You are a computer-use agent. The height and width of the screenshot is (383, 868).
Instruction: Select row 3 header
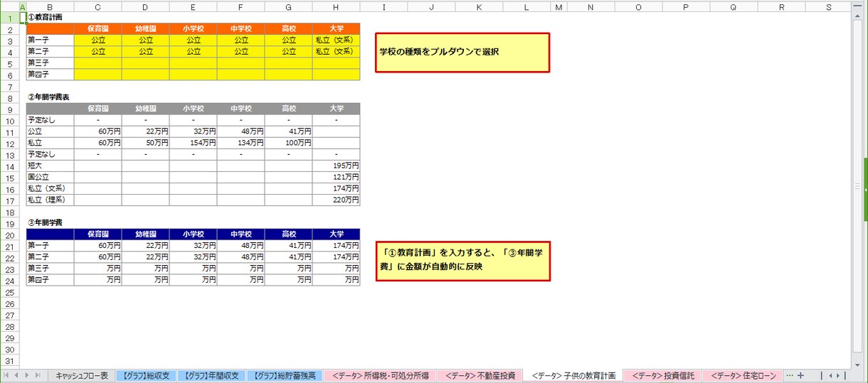[x=9, y=41]
